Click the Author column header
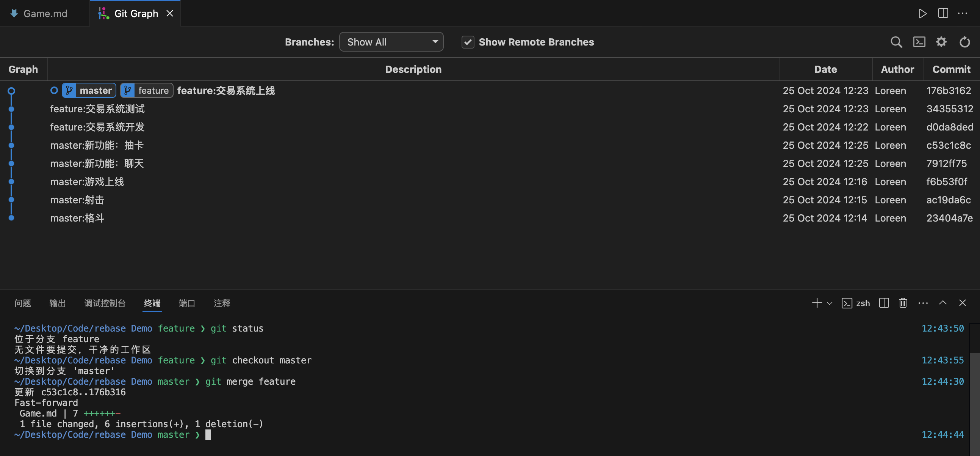This screenshot has width=980, height=456. click(897, 69)
